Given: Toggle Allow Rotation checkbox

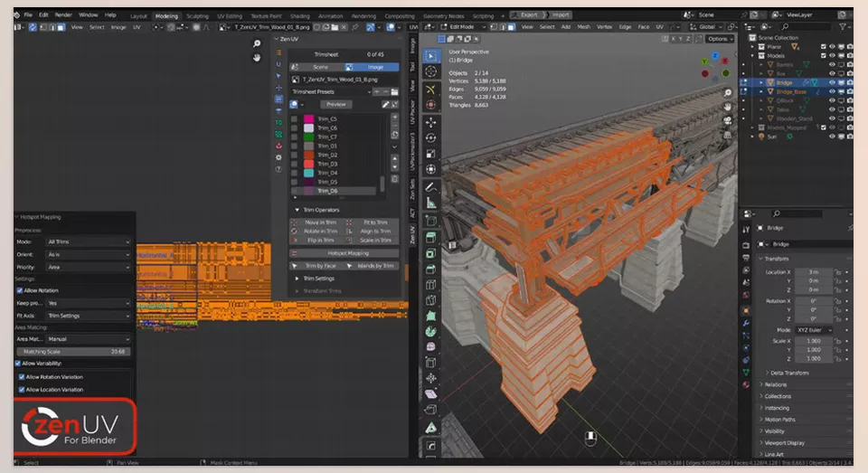Looking at the screenshot, I should [x=20, y=290].
